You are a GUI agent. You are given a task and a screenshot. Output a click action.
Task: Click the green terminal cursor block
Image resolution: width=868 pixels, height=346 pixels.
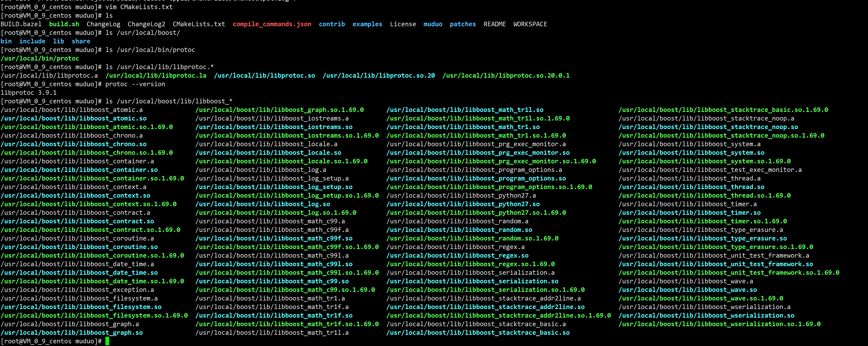tap(107, 341)
